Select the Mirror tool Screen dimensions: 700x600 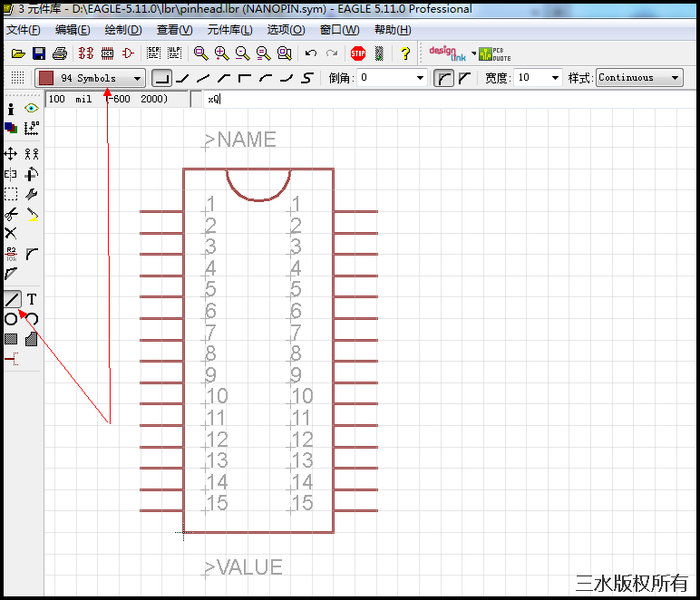[11, 174]
